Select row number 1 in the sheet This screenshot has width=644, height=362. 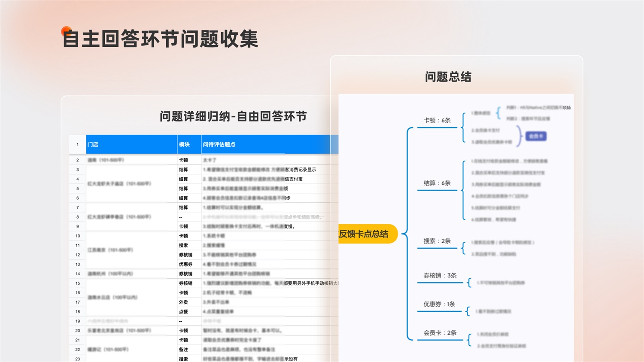coord(78,145)
